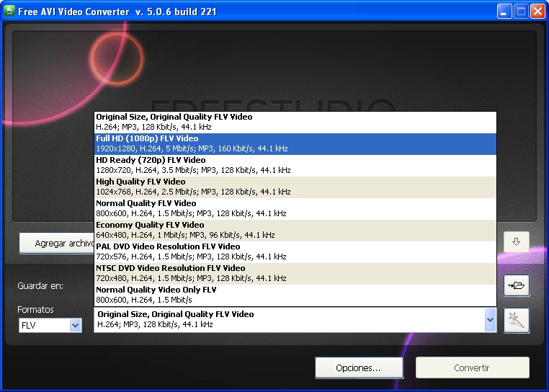Click the Agregar archivos button
549x392 pixels.
(57, 243)
